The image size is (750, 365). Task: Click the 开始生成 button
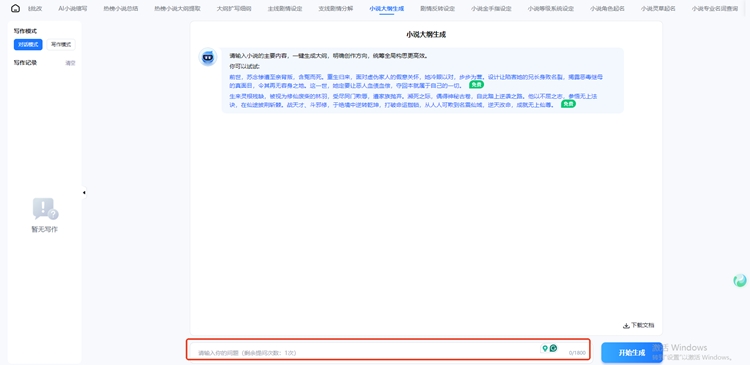coord(632,353)
